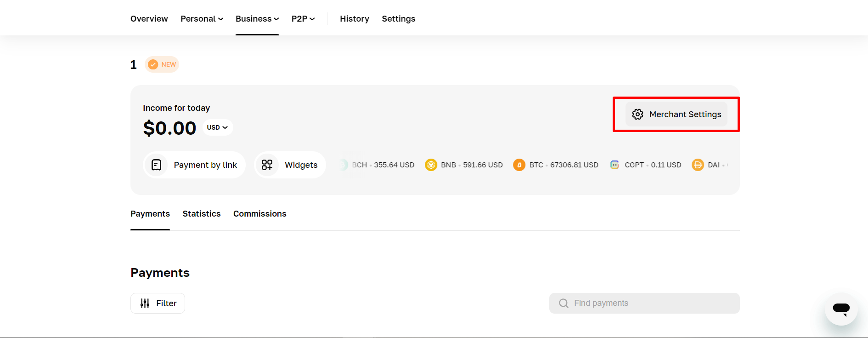This screenshot has width=868, height=338.
Task: Click the Find payments search field
Action: click(x=644, y=303)
